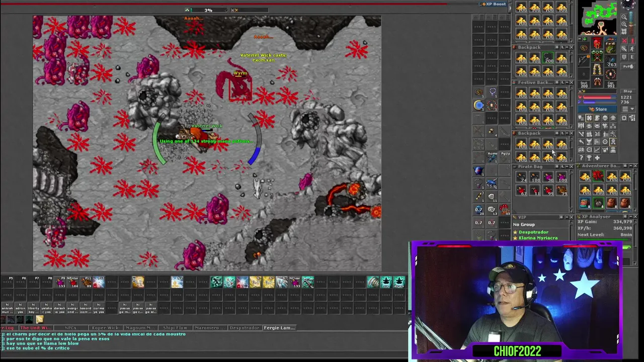
Task: Click the question mark help icon
Action: (581, 157)
